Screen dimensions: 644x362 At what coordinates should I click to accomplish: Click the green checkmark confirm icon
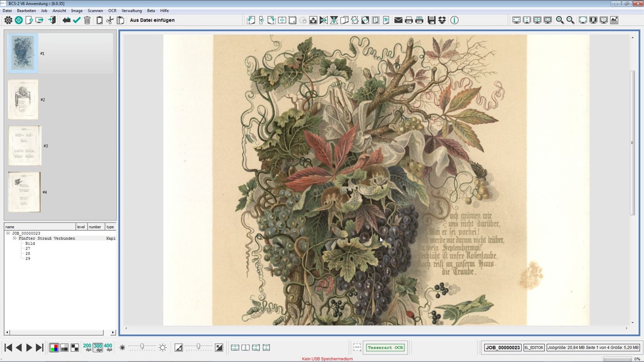[x=77, y=20]
